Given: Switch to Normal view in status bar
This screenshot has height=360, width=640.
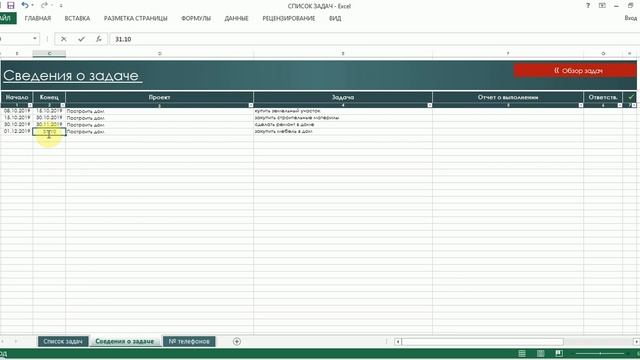Looking at the screenshot, I should click(522, 353).
